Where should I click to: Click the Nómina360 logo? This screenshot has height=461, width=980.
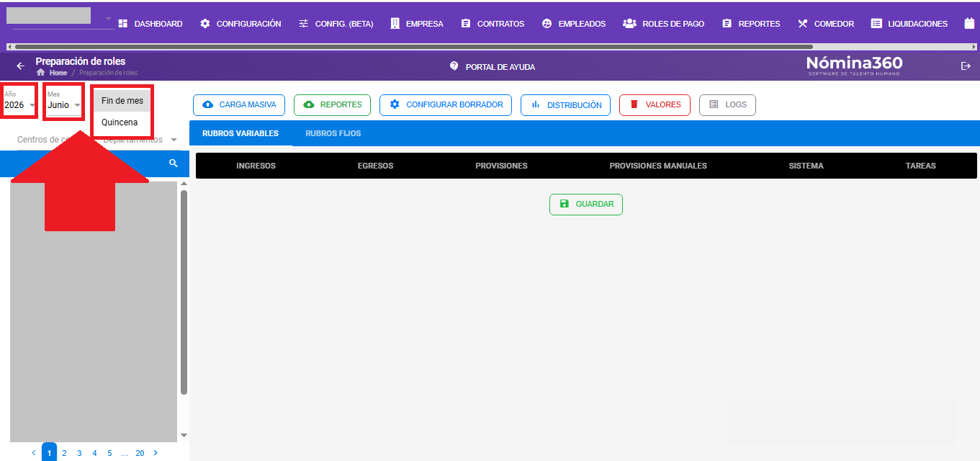pyautogui.click(x=854, y=66)
